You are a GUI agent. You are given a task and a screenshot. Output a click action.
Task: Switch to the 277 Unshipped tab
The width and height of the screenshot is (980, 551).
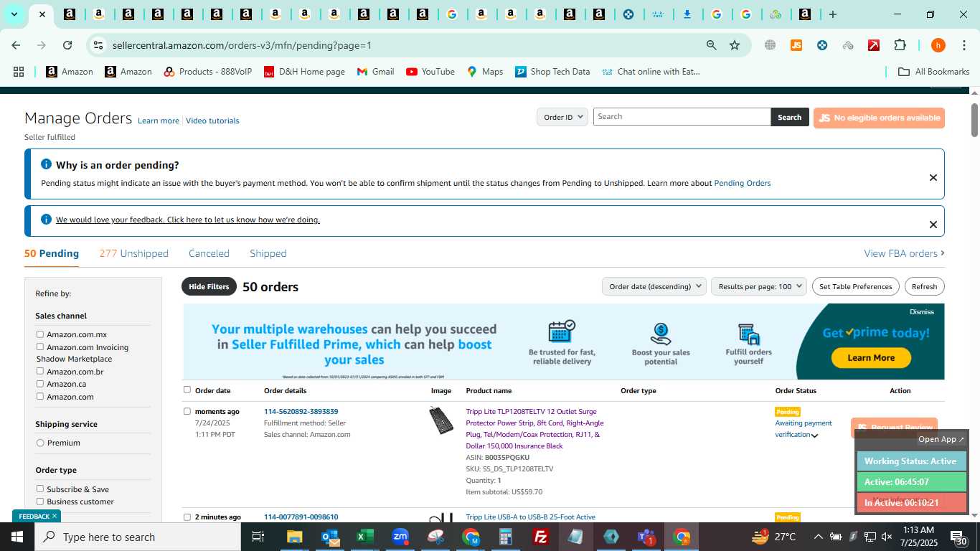(x=134, y=253)
